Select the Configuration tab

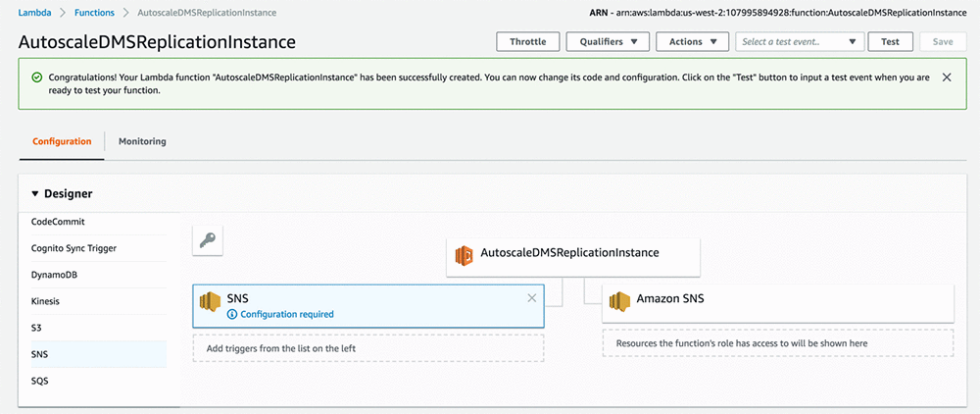click(x=62, y=141)
